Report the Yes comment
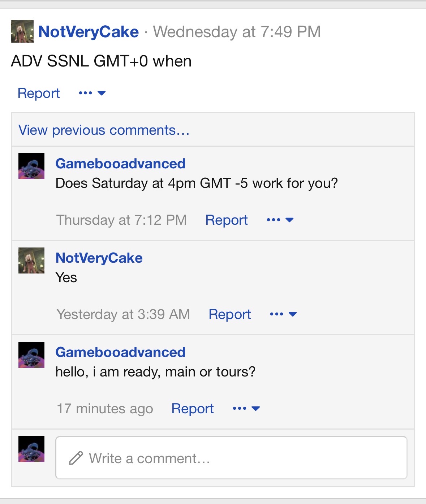The height and width of the screenshot is (504, 426). pos(229,314)
